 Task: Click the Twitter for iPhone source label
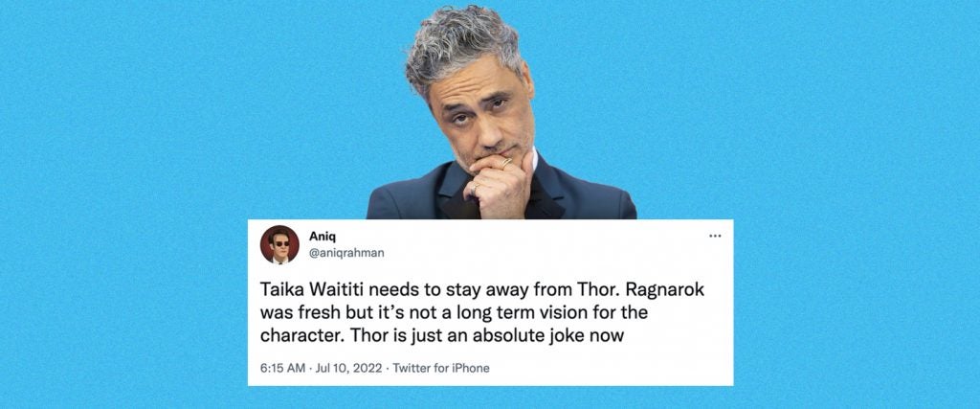[x=440, y=368]
